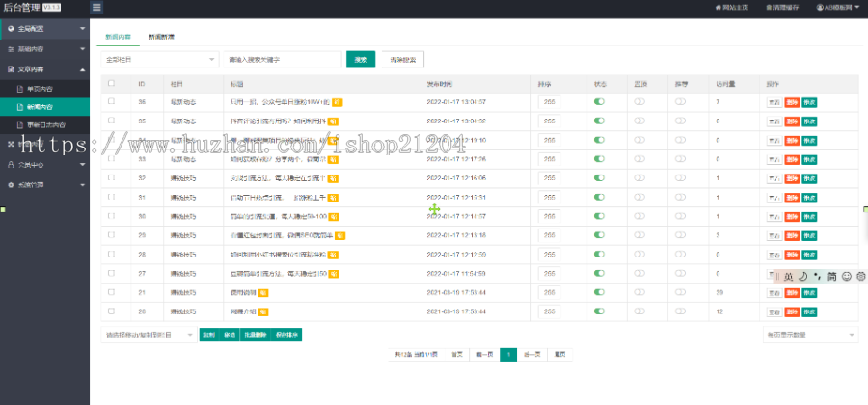Open 新闻内容 in the sidebar

point(44,107)
